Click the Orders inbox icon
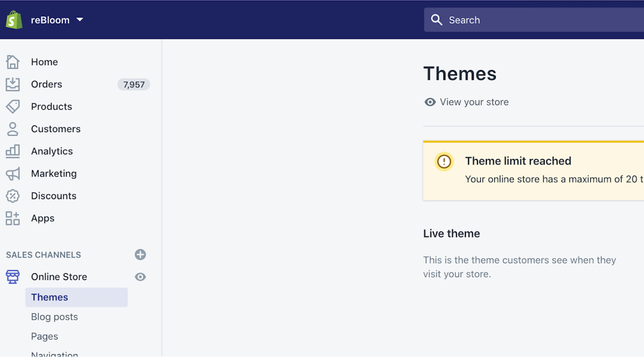This screenshot has width=644, height=357. tap(13, 84)
